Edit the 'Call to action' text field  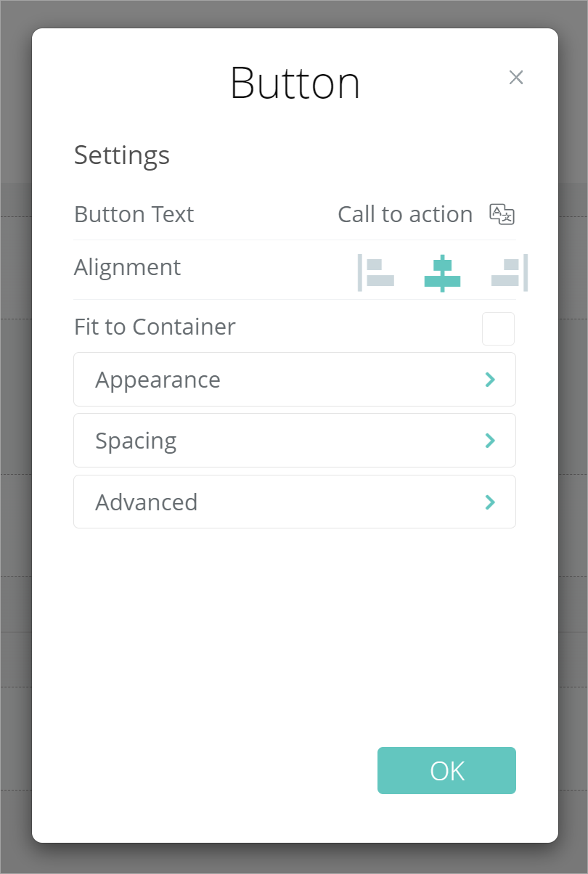click(x=405, y=214)
